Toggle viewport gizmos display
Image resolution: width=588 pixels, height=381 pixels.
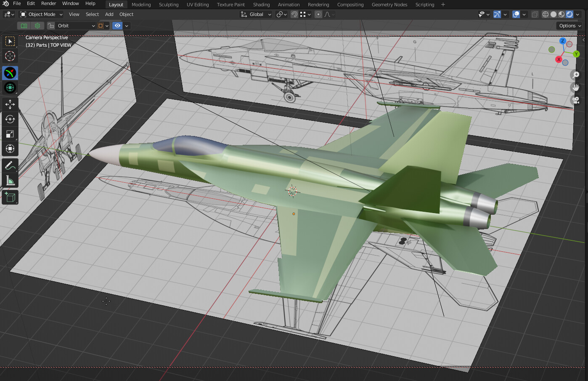point(497,14)
